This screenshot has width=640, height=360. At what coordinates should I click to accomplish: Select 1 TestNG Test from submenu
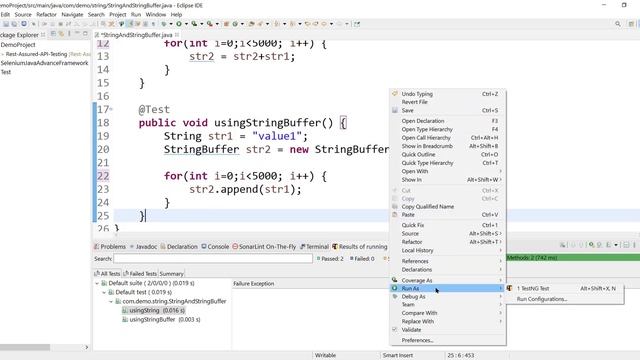click(x=564, y=288)
